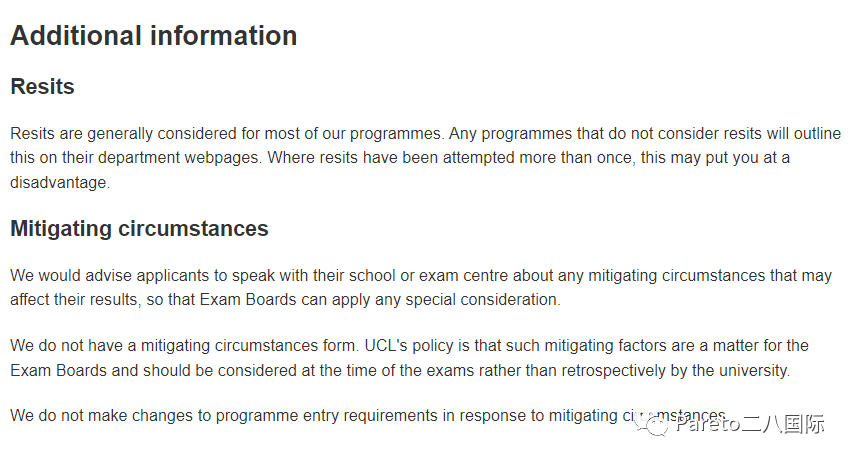Image resolution: width=852 pixels, height=461 pixels.
Task: Click the Mitigating circumstances subheading
Action: pyautogui.click(x=140, y=228)
